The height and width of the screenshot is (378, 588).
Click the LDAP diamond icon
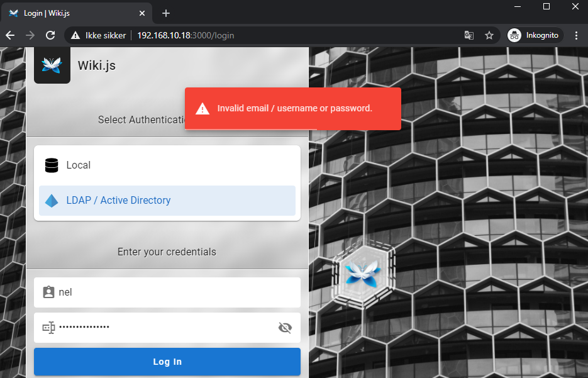click(51, 200)
